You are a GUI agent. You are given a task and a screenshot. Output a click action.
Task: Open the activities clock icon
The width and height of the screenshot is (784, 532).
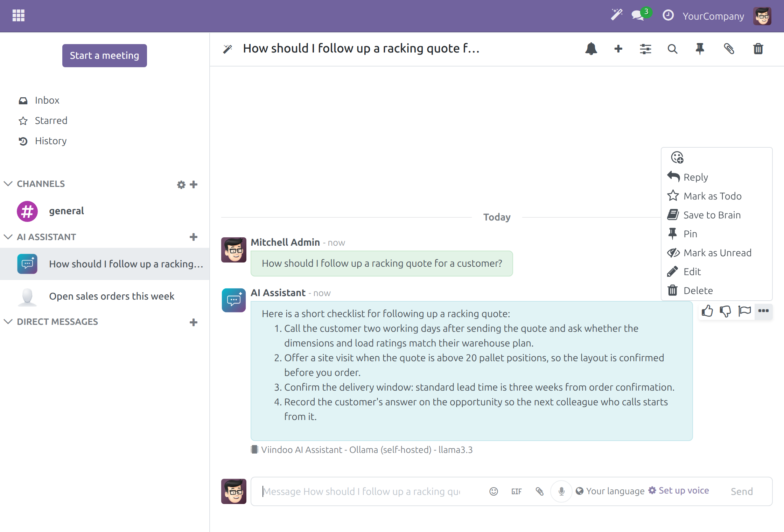click(x=668, y=15)
